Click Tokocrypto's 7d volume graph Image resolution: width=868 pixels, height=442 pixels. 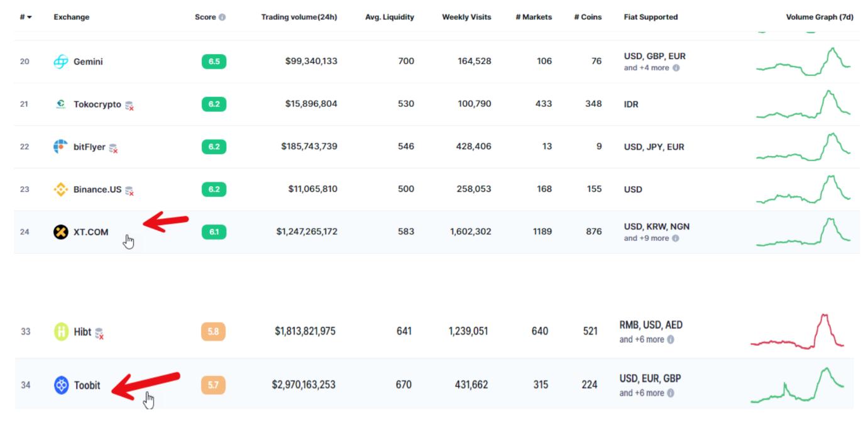tap(803, 104)
